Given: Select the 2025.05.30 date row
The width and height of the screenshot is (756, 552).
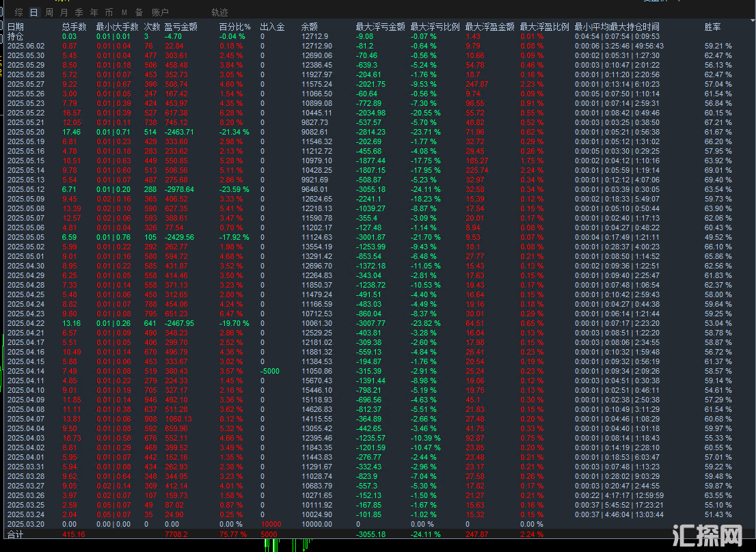Looking at the screenshot, I should 379,56.
